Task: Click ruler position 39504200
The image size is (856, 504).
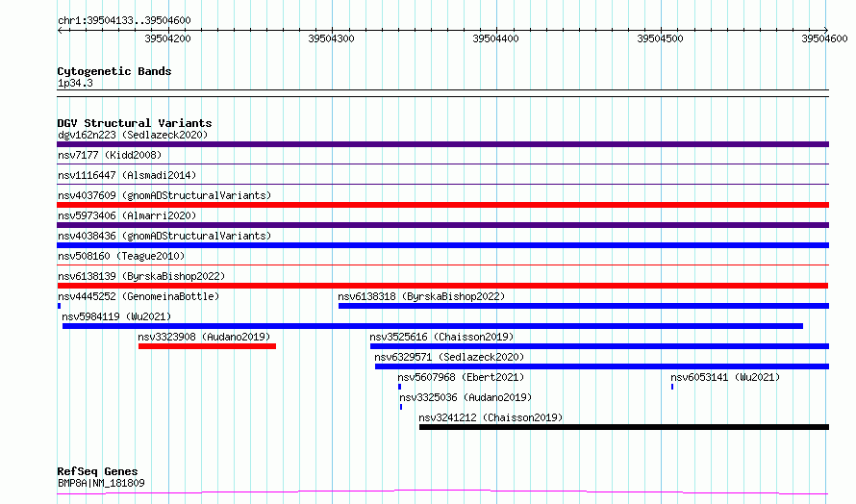Action: [x=167, y=38]
